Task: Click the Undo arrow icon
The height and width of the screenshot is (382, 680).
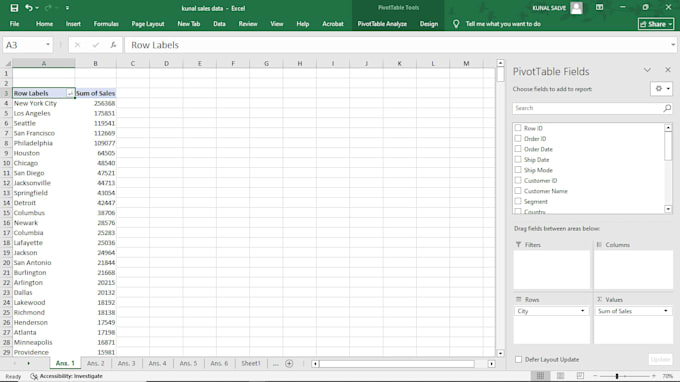Action: [x=29, y=8]
